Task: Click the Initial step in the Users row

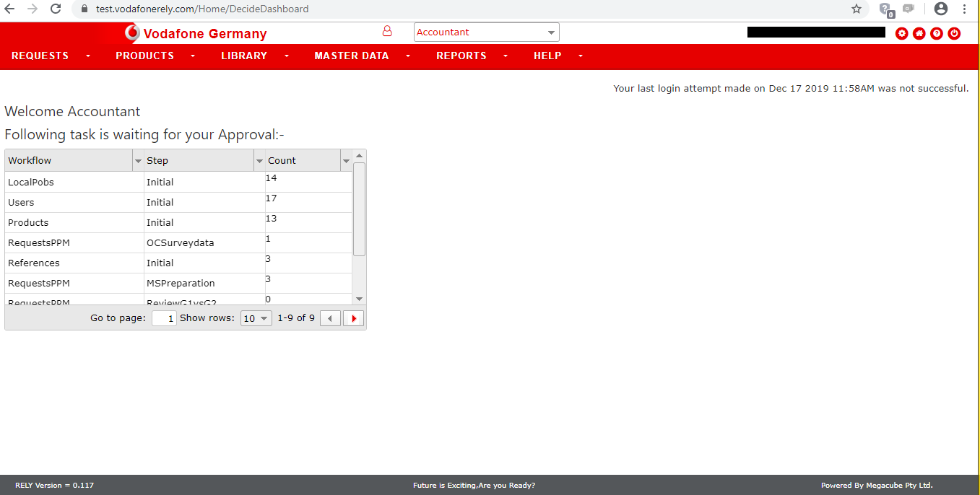Action: pos(160,203)
